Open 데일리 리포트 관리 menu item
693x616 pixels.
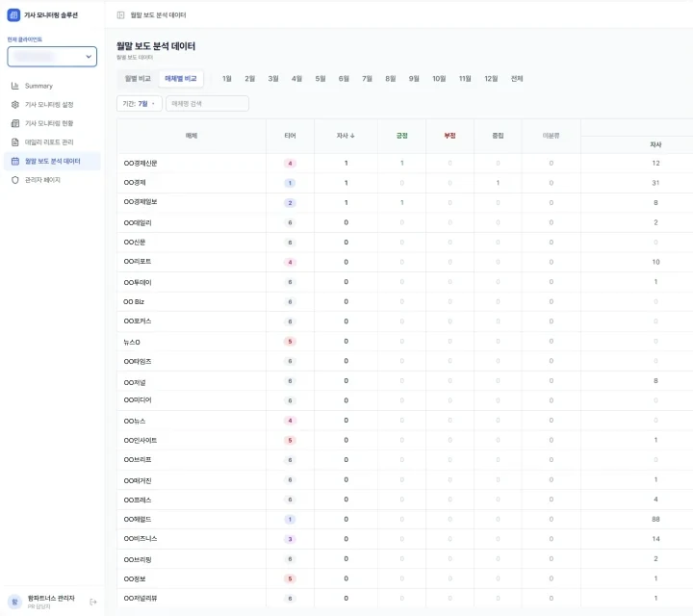[x=52, y=141]
